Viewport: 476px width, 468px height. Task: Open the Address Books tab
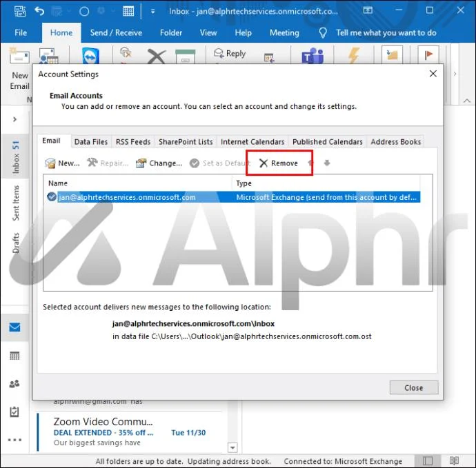pos(395,142)
